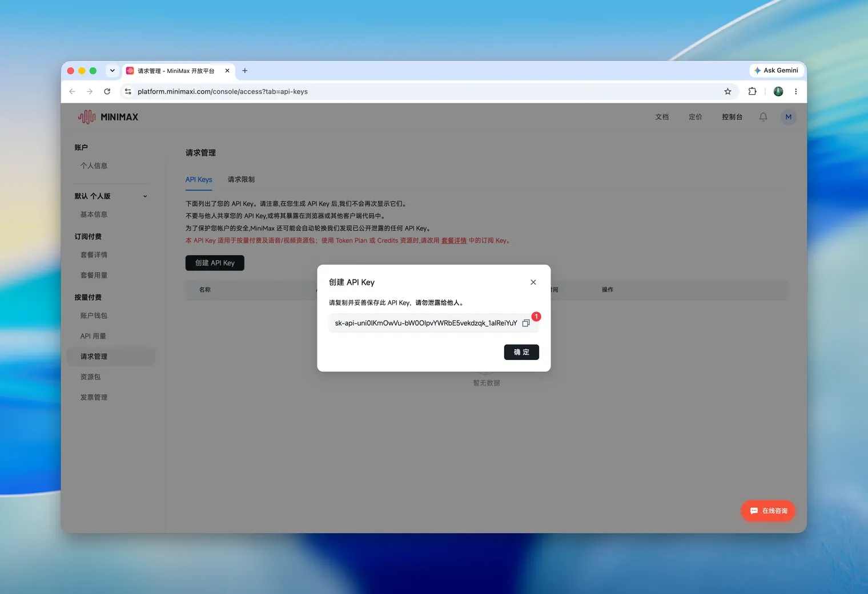Open the Chrome profile avatar
The width and height of the screenshot is (868, 594).
tap(778, 91)
